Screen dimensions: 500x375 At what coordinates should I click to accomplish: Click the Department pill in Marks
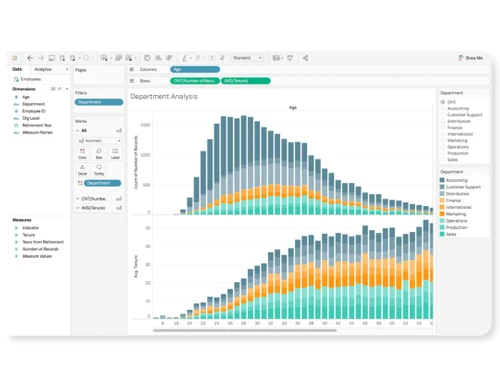tap(103, 183)
